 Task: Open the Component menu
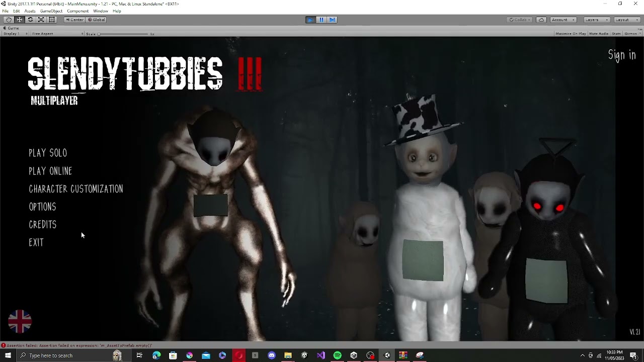pyautogui.click(x=77, y=11)
